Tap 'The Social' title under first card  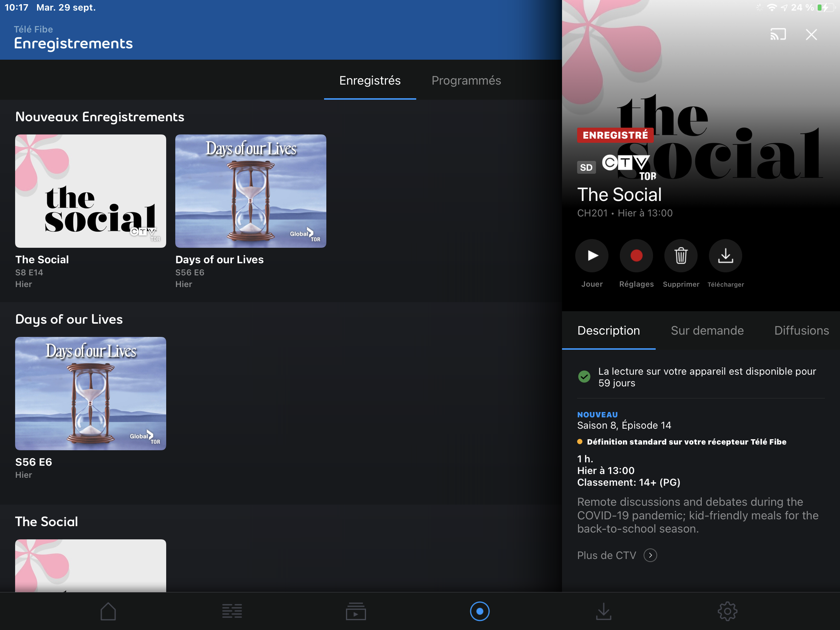tap(42, 259)
